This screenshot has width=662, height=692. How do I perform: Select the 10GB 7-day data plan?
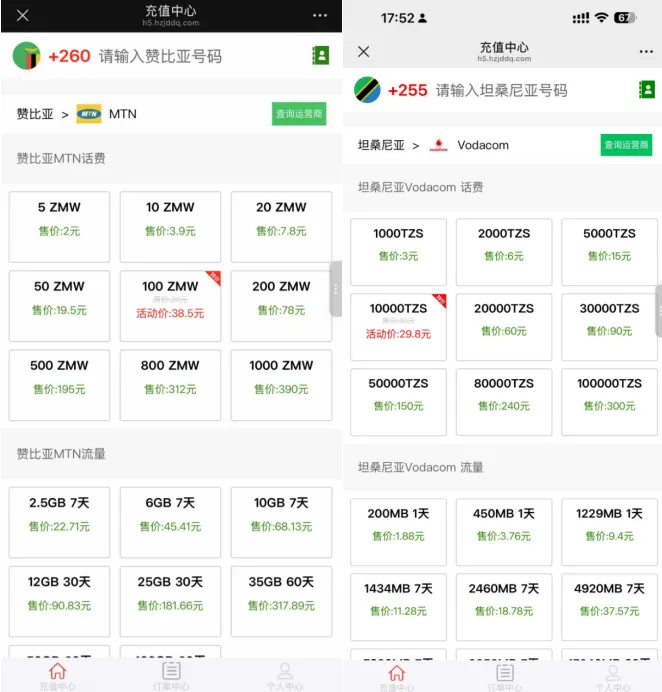[x=281, y=522]
